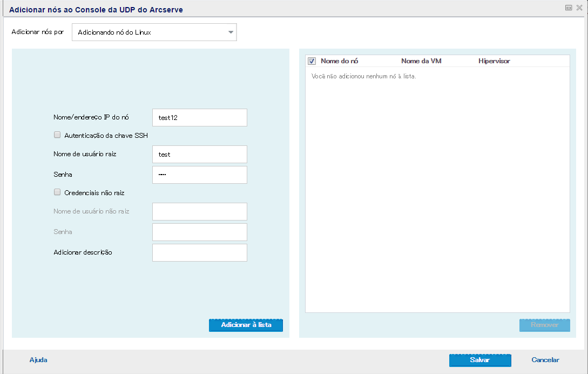Toggle select-all checkbox in node list header
588x374 pixels.
pos(312,61)
